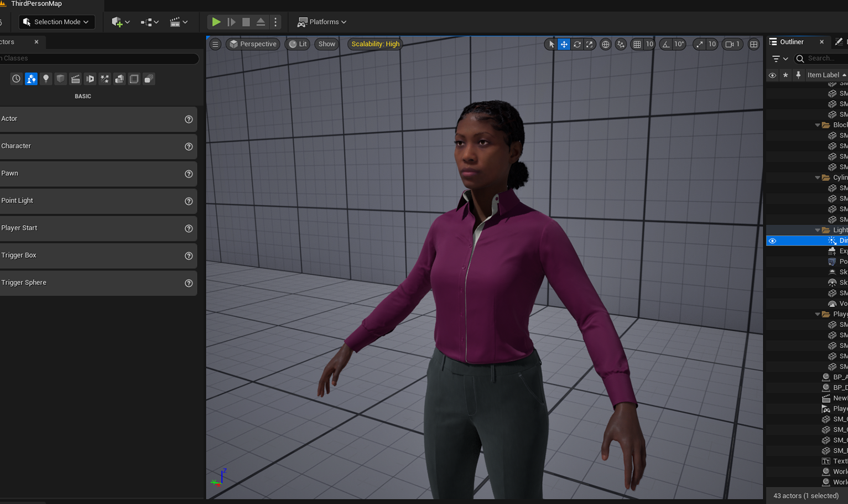This screenshot has height=504, width=848.
Task: Toggle surface snapping in viewport toolbar
Action: 621,44
